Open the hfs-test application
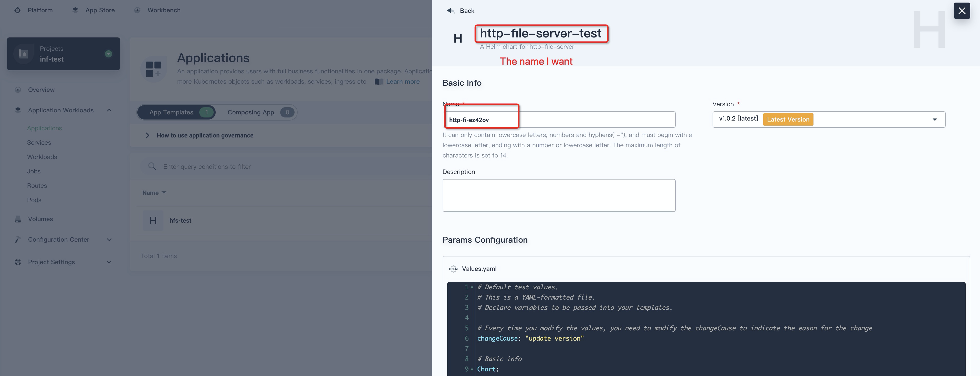This screenshot has width=980, height=376. pyautogui.click(x=180, y=221)
